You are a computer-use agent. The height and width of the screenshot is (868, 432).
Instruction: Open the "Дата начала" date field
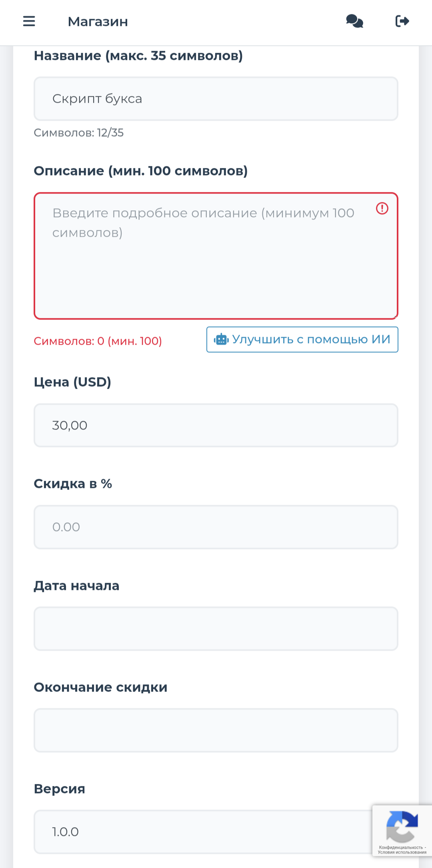pos(216,628)
